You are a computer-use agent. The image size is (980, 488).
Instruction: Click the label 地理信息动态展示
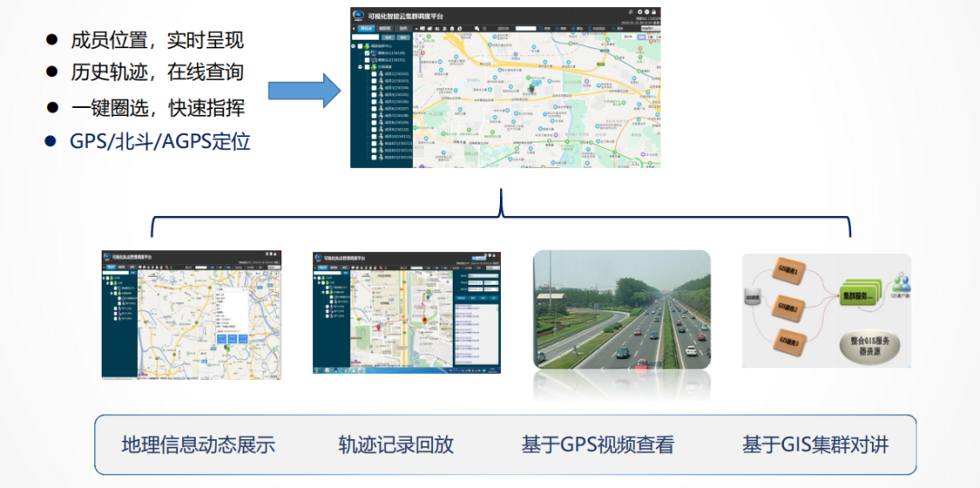pyautogui.click(x=198, y=445)
